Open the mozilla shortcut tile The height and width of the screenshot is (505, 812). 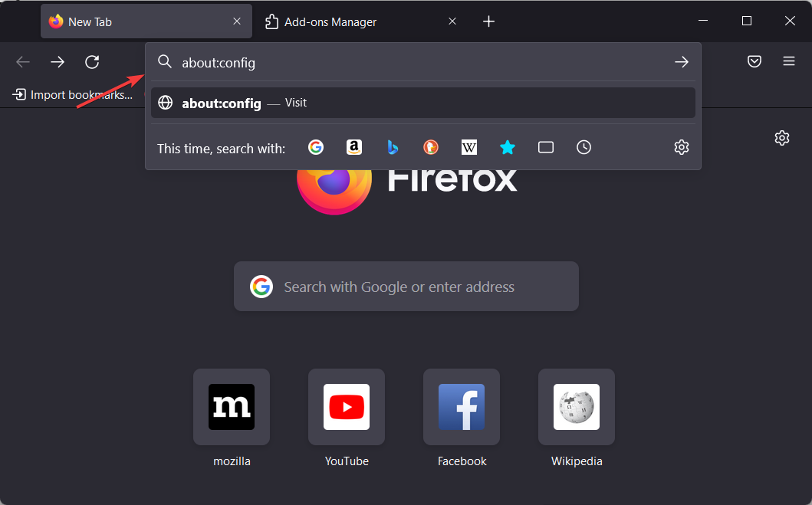pos(232,407)
